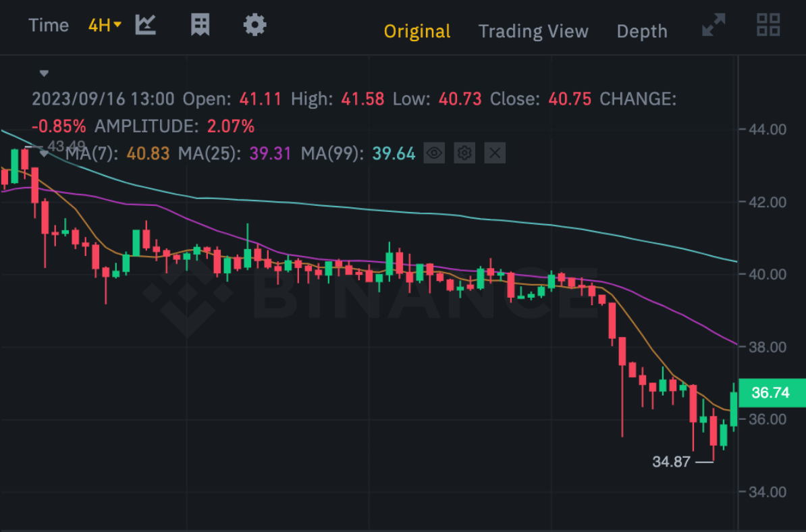Open the MA indicator settings gear

coord(464,153)
